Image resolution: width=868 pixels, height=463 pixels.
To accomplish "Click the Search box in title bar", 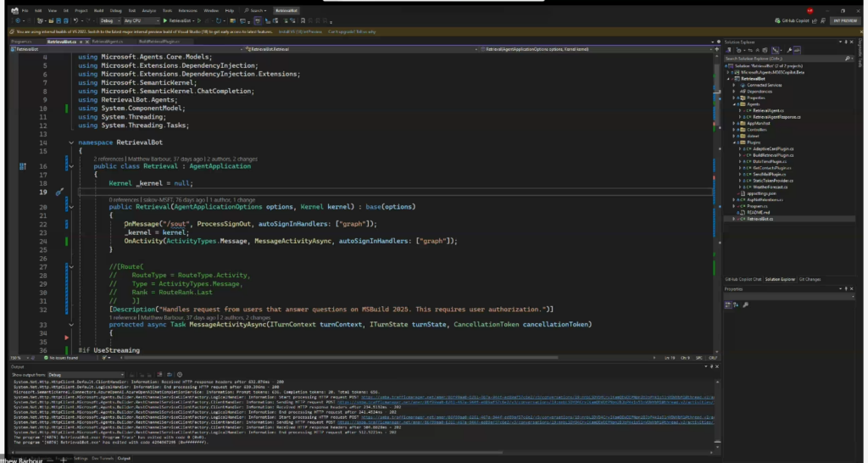I will pos(256,10).
